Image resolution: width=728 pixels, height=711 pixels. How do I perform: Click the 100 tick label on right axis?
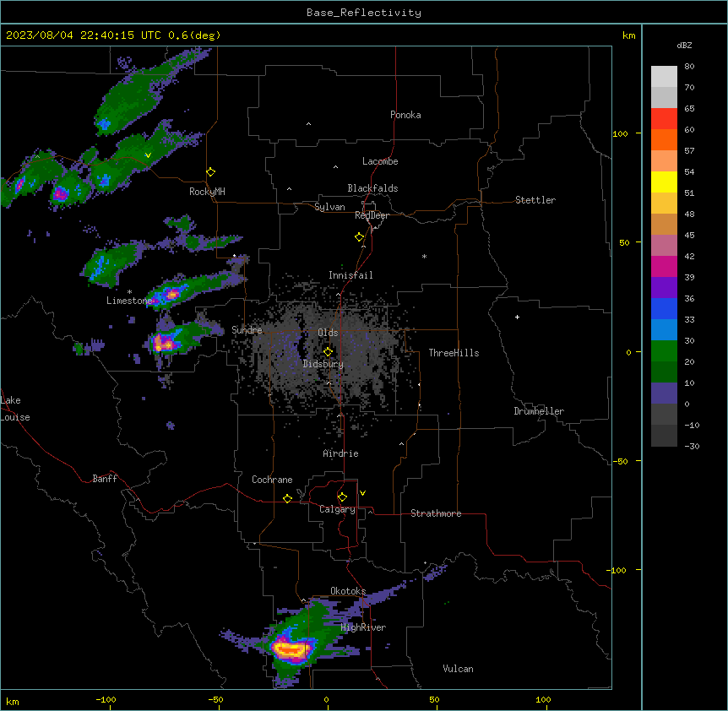click(x=620, y=133)
